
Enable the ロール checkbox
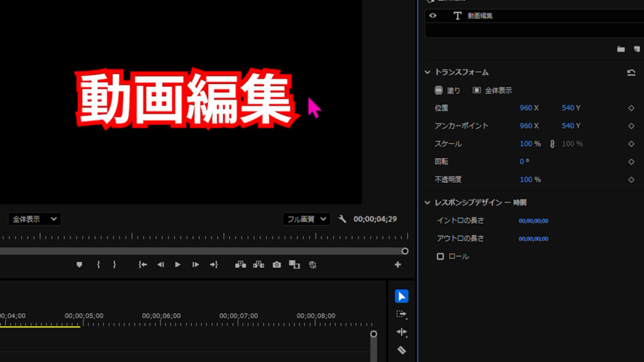point(440,256)
